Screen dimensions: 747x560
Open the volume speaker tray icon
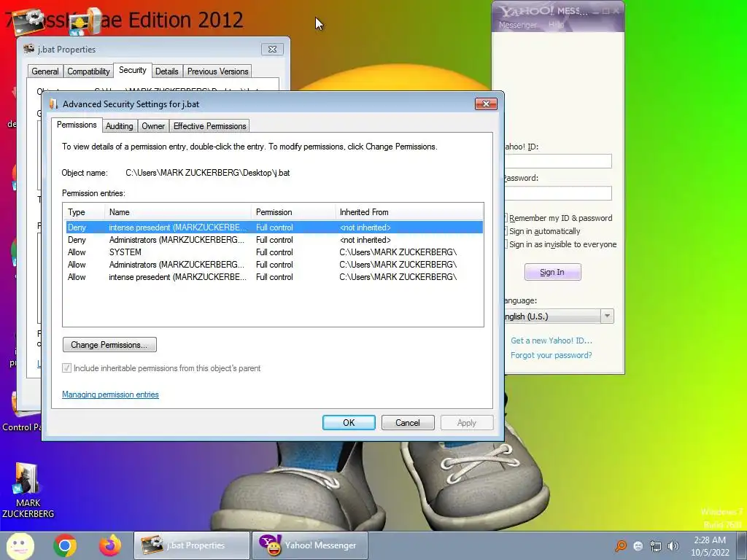(x=673, y=546)
